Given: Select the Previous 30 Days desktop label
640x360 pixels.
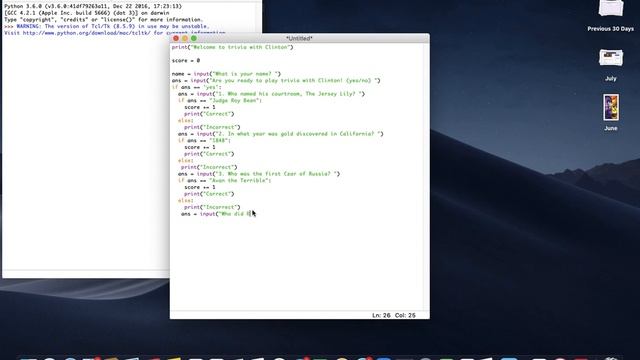Looking at the screenshot, I should pyautogui.click(x=611, y=29).
